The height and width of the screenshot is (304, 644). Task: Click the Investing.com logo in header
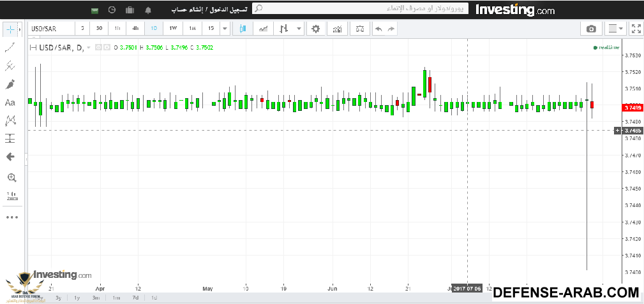click(x=515, y=10)
